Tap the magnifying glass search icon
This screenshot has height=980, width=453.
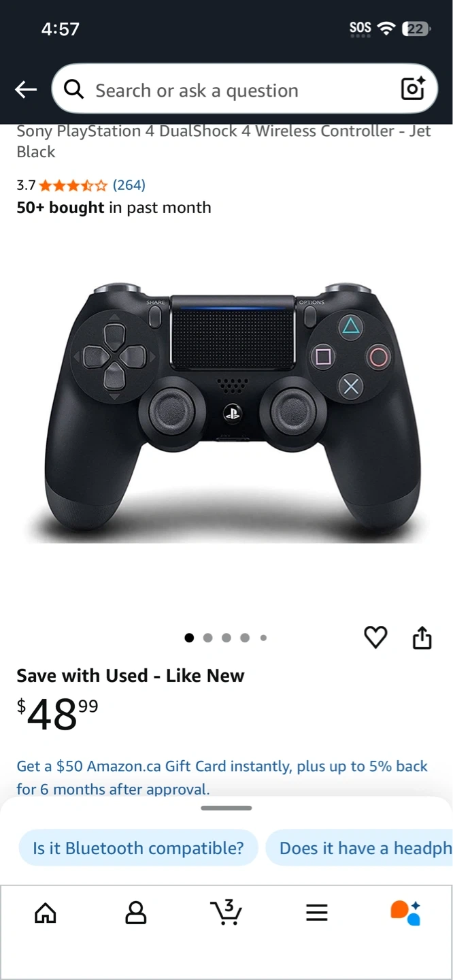tap(73, 89)
